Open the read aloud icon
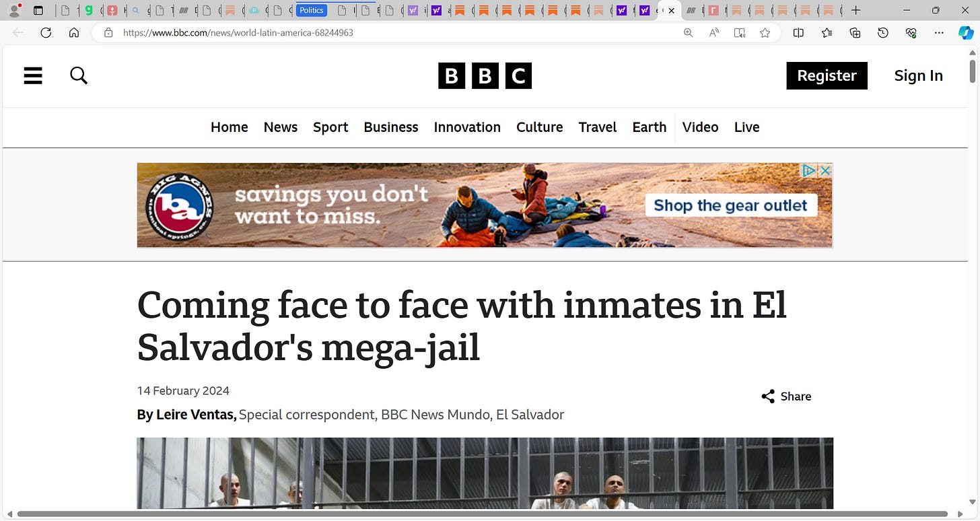The image size is (980, 521). pos(714,32)
